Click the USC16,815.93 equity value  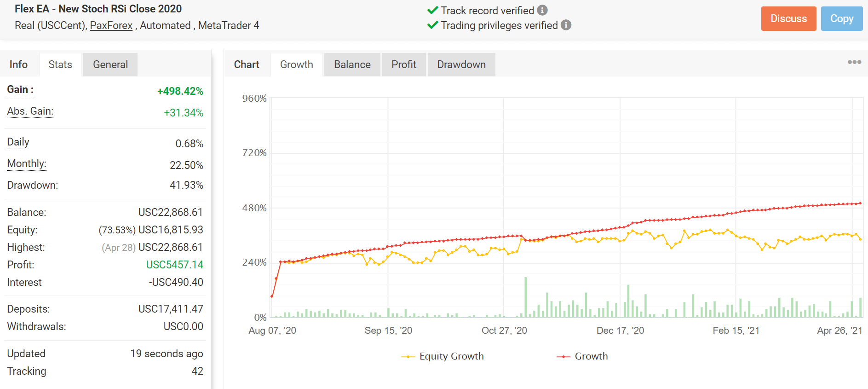pos(171,230)
